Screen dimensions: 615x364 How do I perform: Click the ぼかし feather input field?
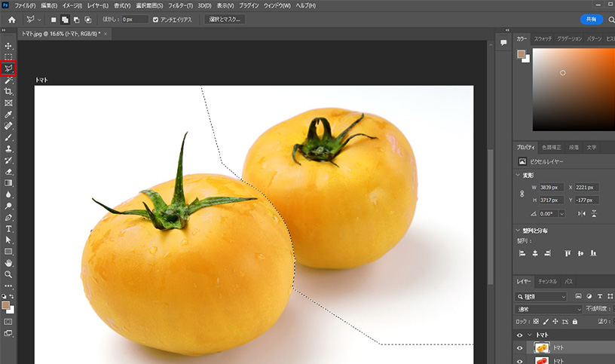[x=135, y=20]
